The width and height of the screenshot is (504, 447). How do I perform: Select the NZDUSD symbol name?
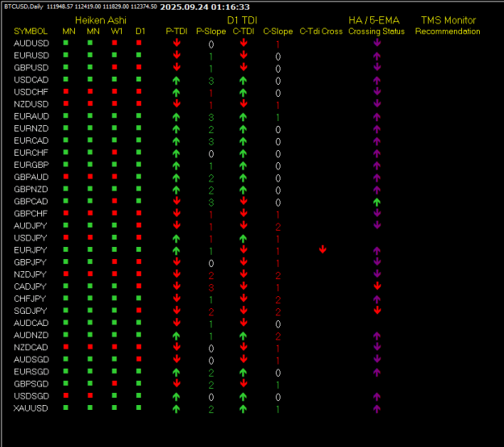click(31, 104)
